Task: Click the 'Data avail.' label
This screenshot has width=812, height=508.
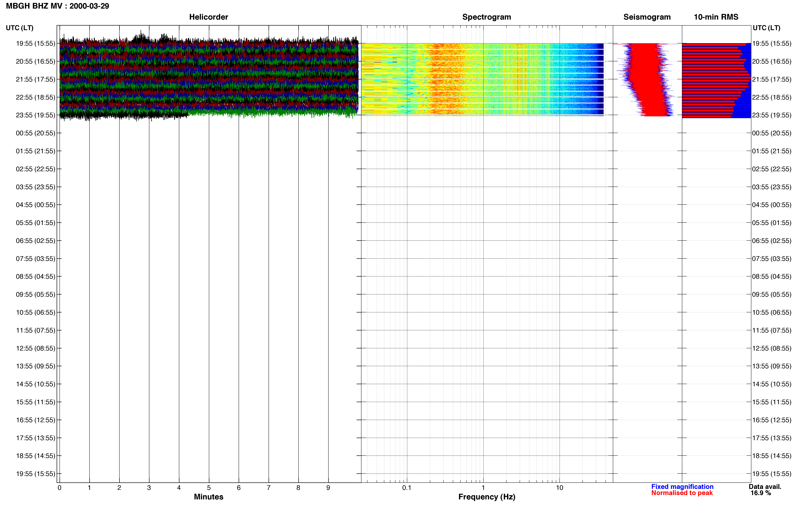Action: point(765,486)
